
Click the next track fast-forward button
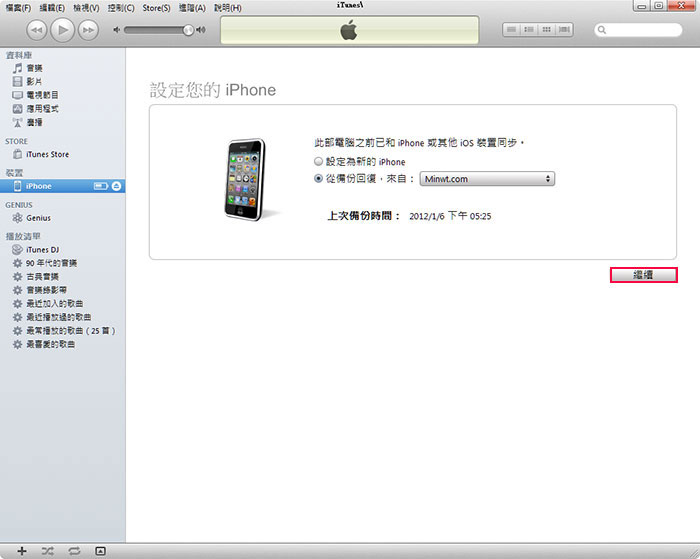(88, 30)
